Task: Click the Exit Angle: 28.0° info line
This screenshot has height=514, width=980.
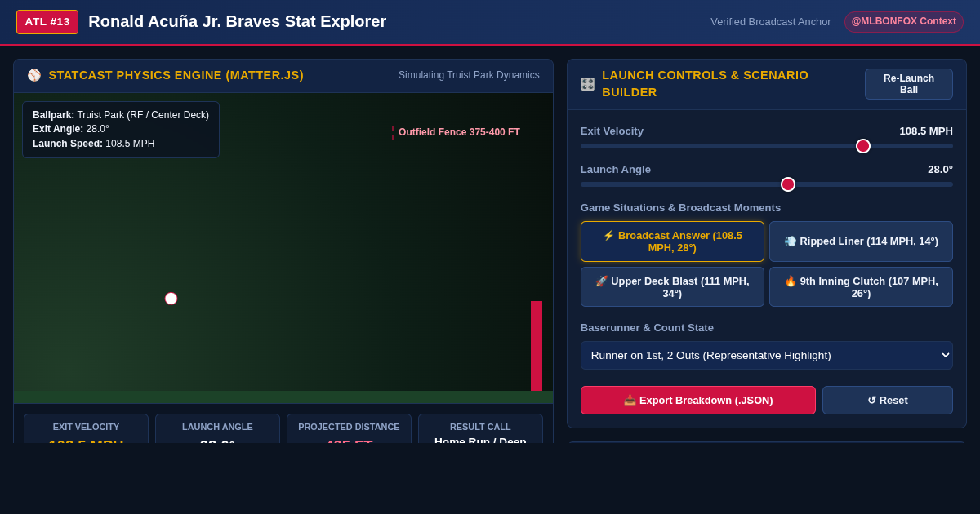Action: click(x=71, y=129)
